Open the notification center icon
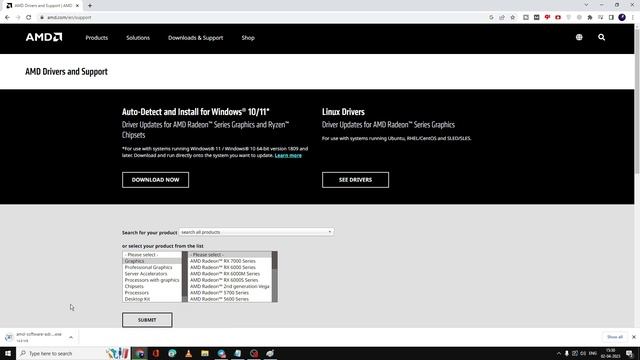 (x=630, y=353)
